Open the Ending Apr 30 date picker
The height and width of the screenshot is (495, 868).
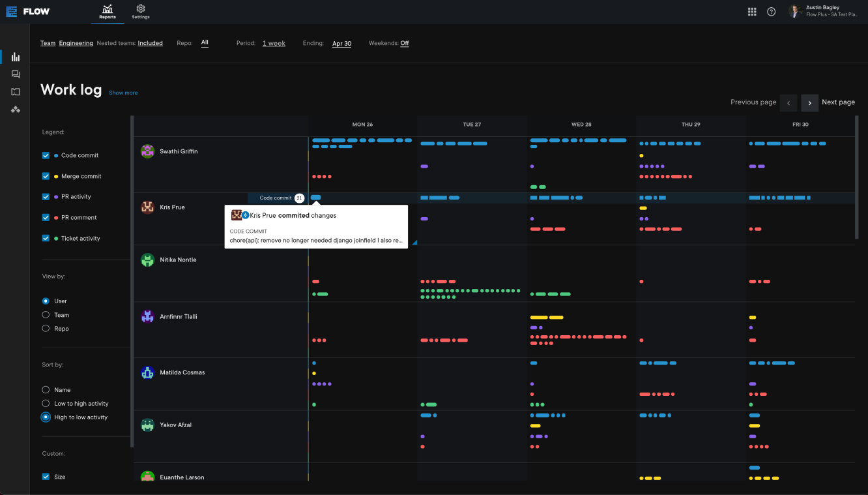341,43
